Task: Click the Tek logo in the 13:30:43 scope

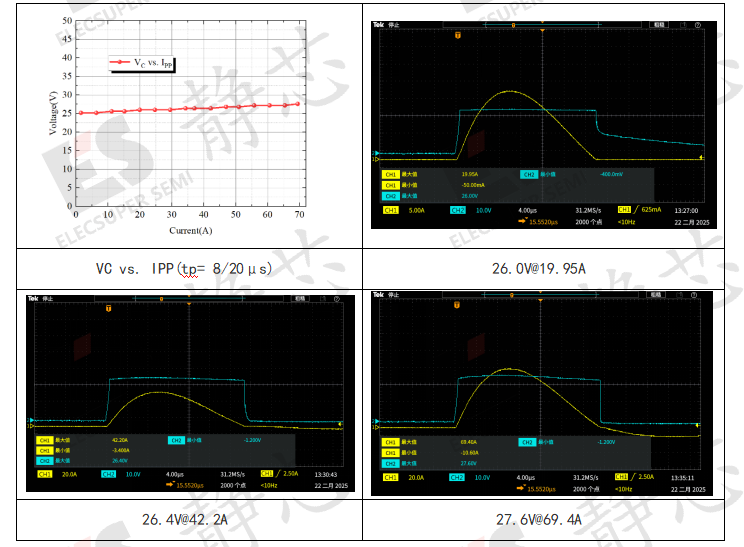Action: [33, 298]
